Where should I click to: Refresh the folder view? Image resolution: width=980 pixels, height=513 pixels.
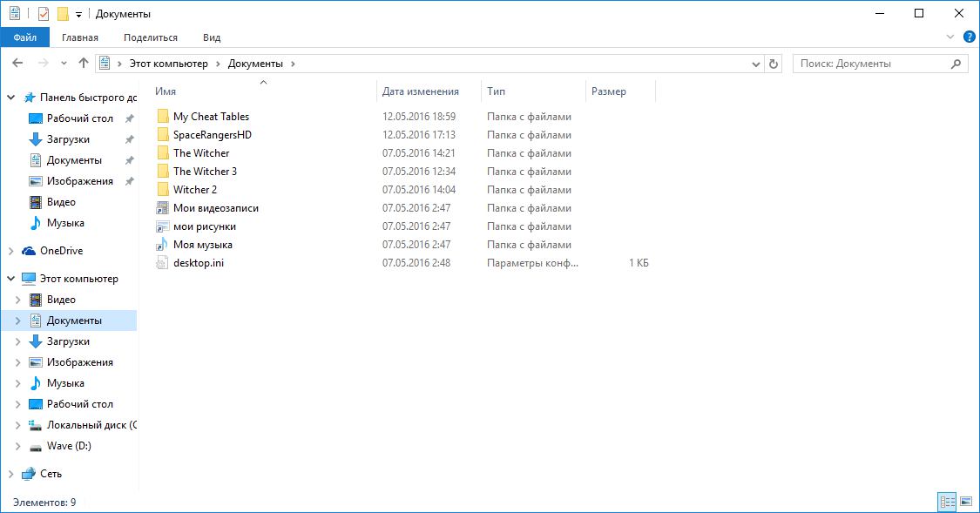pyautogui.click(x=774, y=64)
